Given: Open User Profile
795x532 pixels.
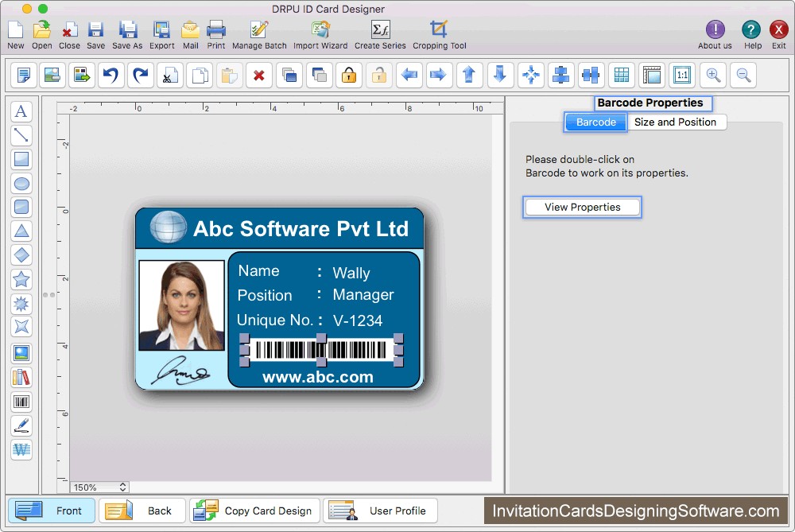Looking at the screenshot, I should pos(380,511).
